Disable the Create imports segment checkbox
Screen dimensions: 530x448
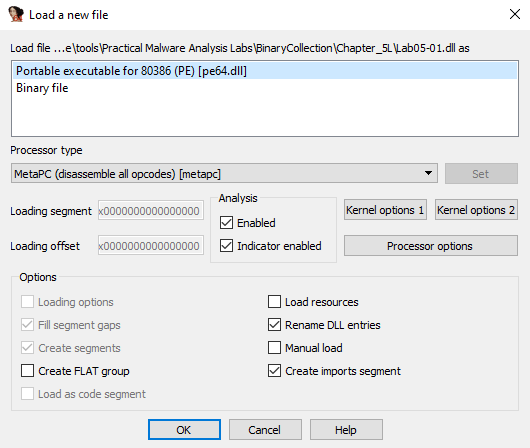(274, 371)
